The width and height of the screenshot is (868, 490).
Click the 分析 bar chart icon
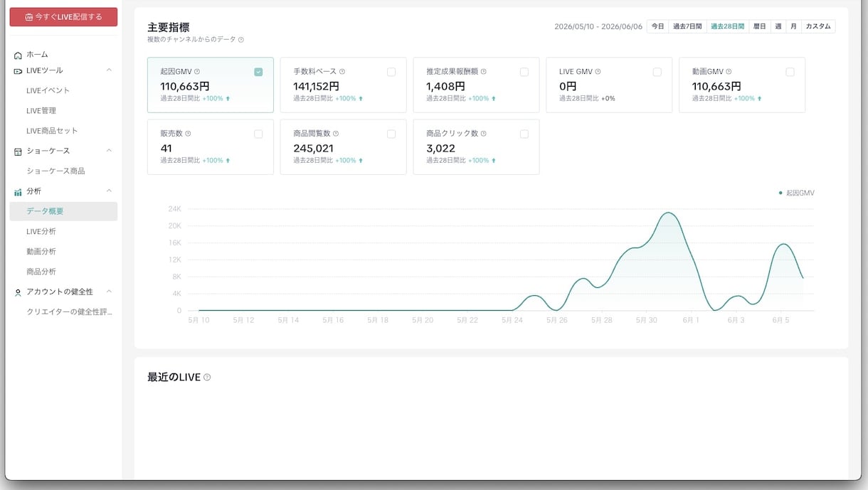(x=18, y=191)
